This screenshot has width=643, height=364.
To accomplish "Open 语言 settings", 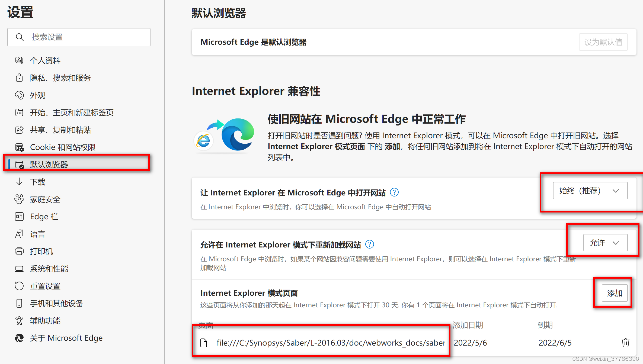I will click(37, 234).
